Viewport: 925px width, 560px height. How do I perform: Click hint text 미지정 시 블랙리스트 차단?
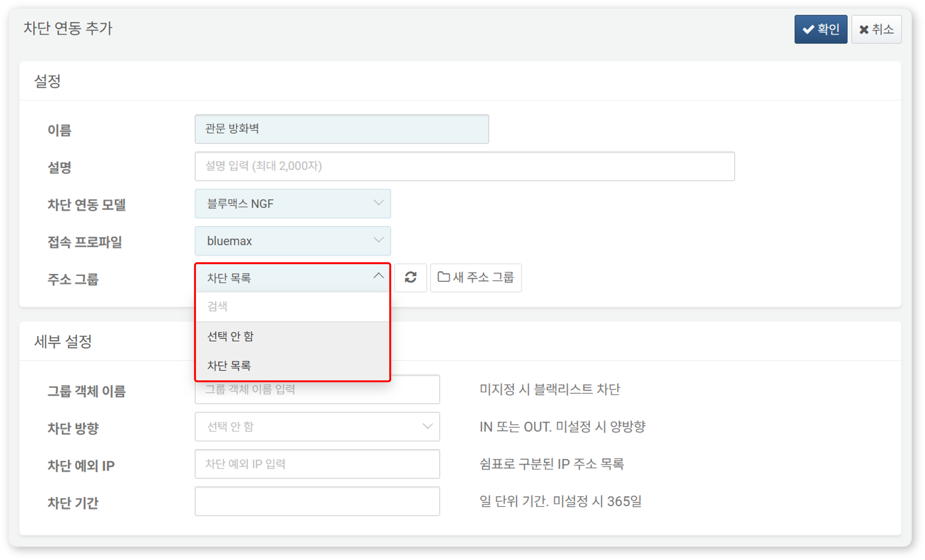tap(550, 389)
